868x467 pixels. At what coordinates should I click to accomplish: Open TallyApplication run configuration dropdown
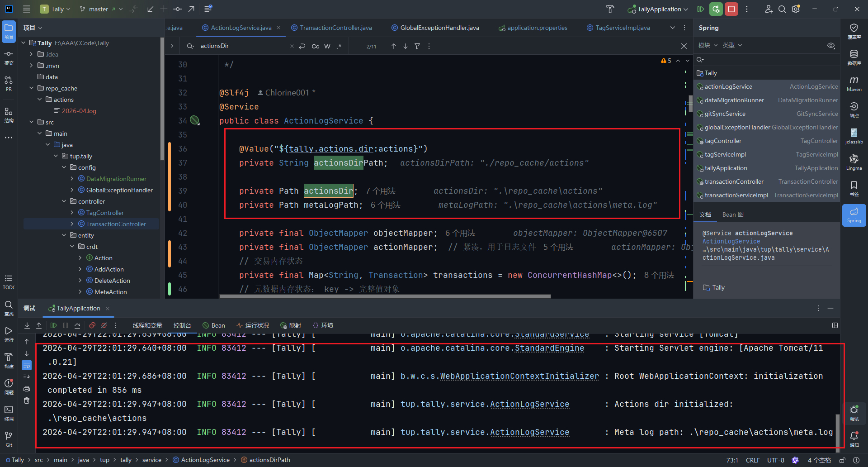click(x=658, y=9)
